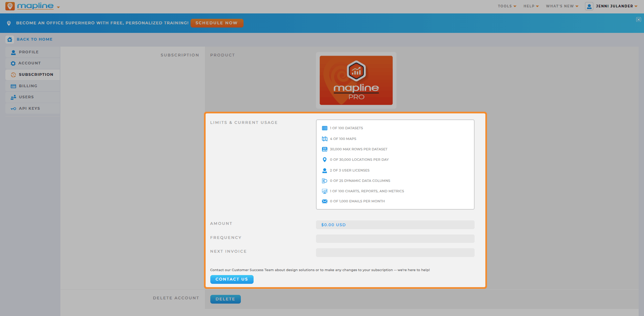
Task: Click the Subscription cycle icon
Action: (x=13, y=75)
